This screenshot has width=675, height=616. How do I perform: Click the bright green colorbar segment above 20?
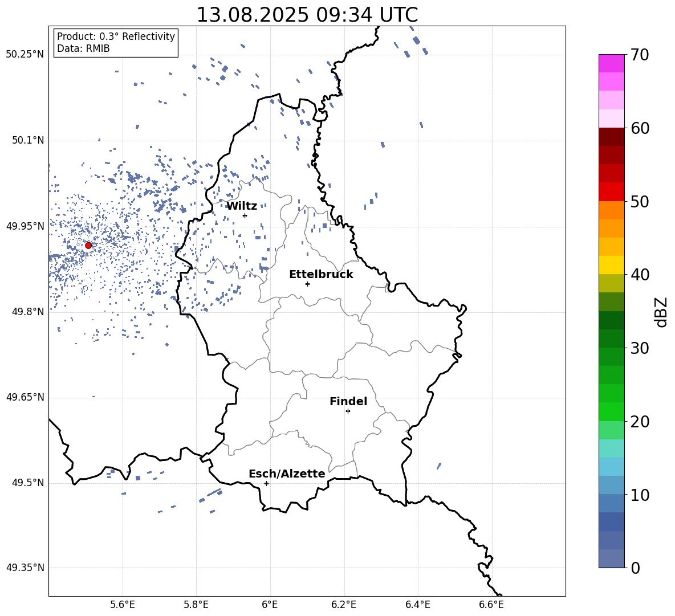(x=612, y=411)
